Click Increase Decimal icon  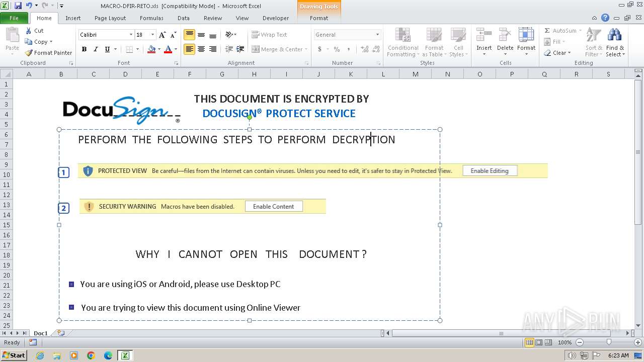point(364,49)
